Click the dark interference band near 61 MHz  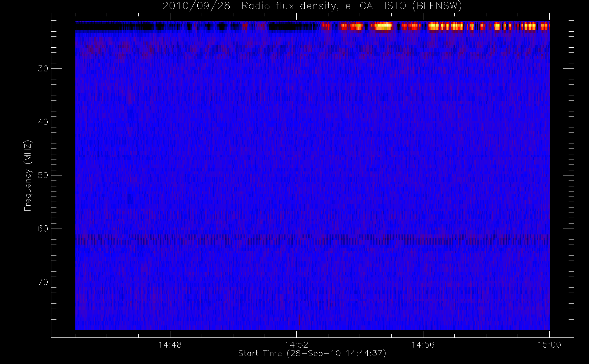[312, 240]
